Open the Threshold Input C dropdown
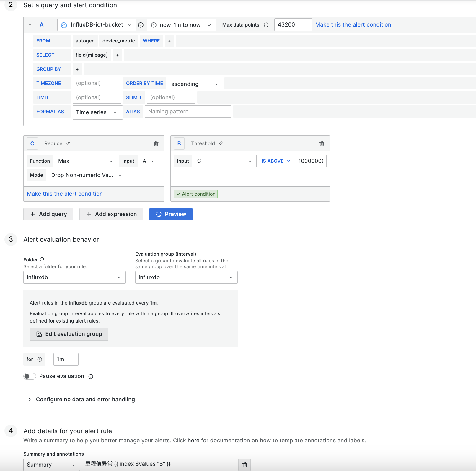The height and width of the screenshot is (471, 476). 225,161
